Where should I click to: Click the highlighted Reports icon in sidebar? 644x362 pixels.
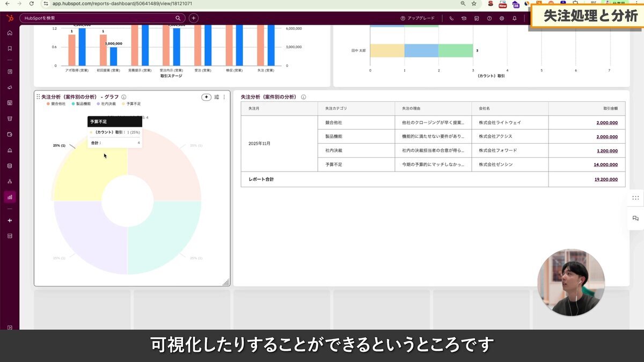tap(9, 197)
